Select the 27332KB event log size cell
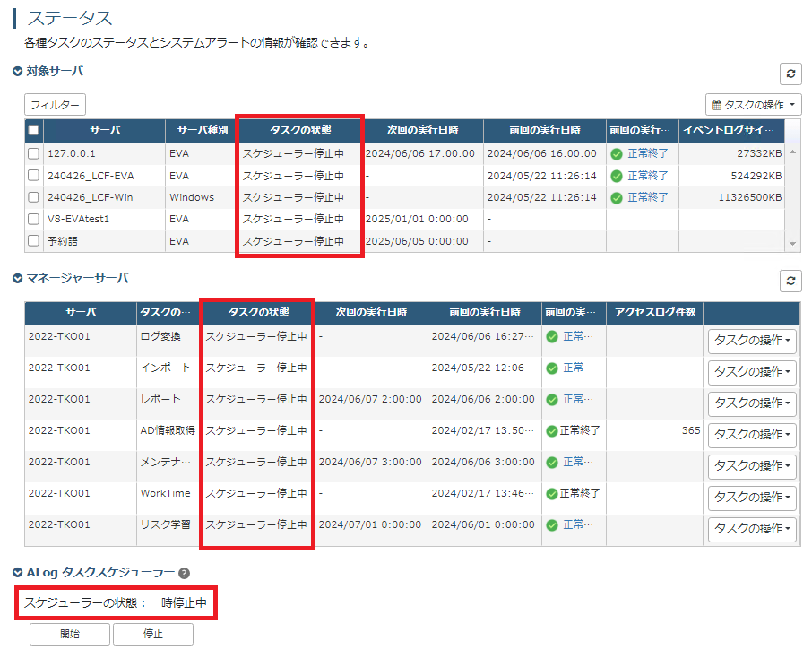This screenshot has width=812, height=650. 731,154
